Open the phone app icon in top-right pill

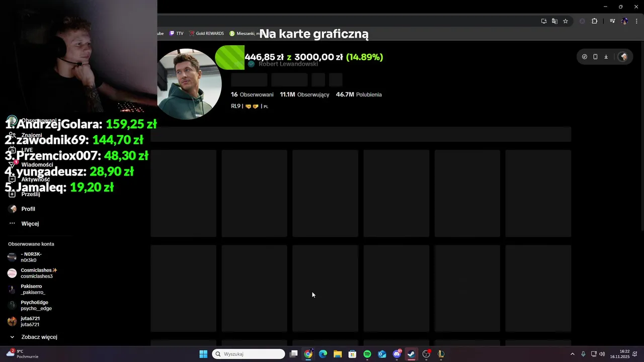pos(595,57)
